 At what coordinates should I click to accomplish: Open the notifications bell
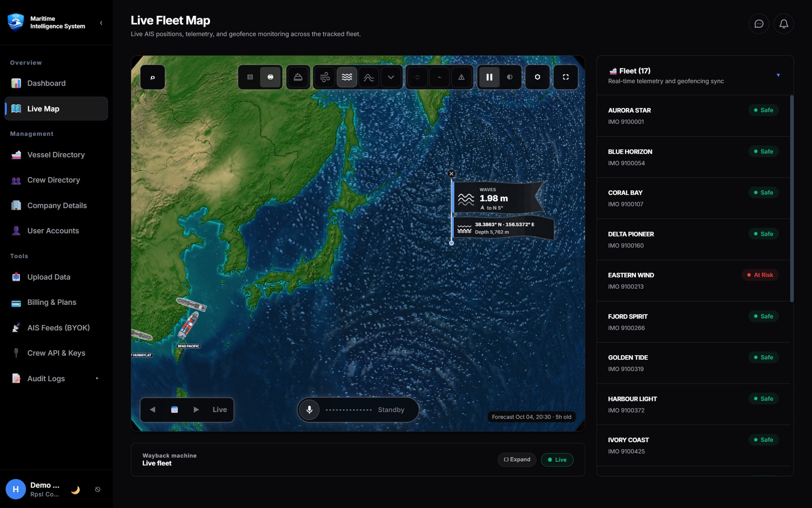coord(784,24)
